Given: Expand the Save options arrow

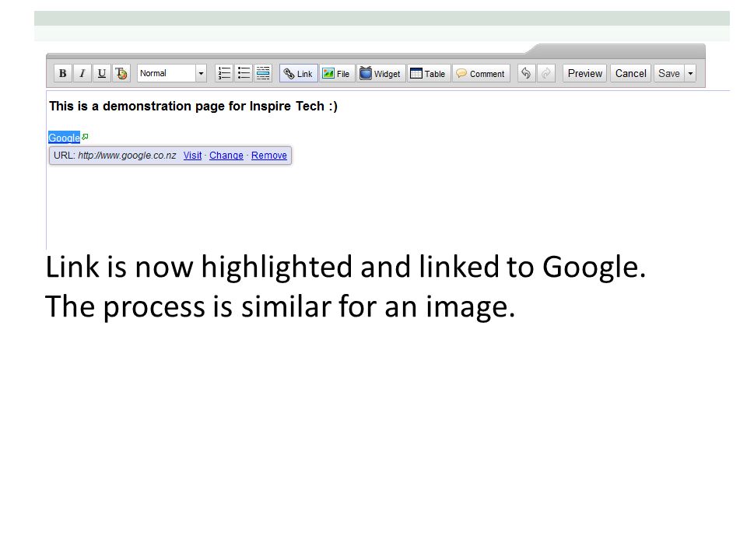Looking at the screenshot, I should (x=690, y=73).
